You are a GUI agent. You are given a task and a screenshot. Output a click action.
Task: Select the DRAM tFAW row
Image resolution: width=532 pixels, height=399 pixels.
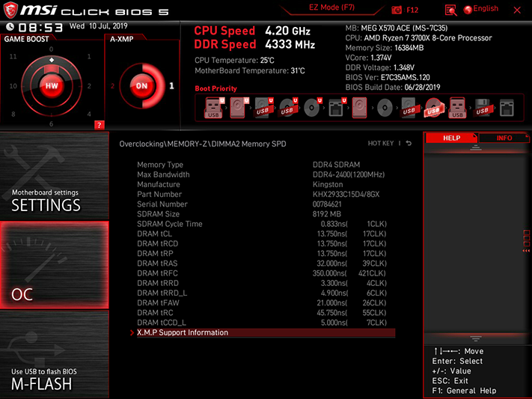(x=262, y=302)
